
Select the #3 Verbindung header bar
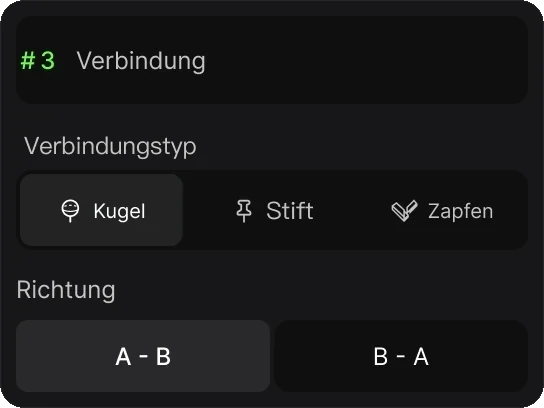272,60
